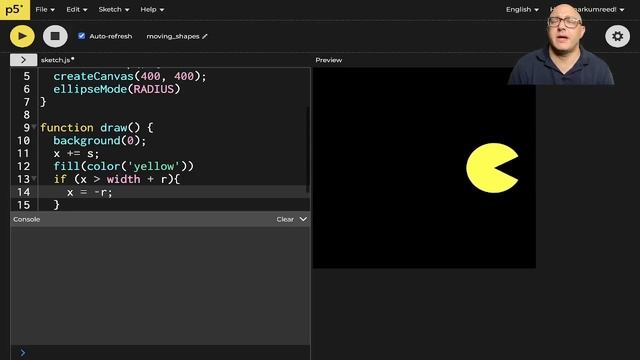
Task: Click line number 8 in gutter
Action: [x=27, y=115]
